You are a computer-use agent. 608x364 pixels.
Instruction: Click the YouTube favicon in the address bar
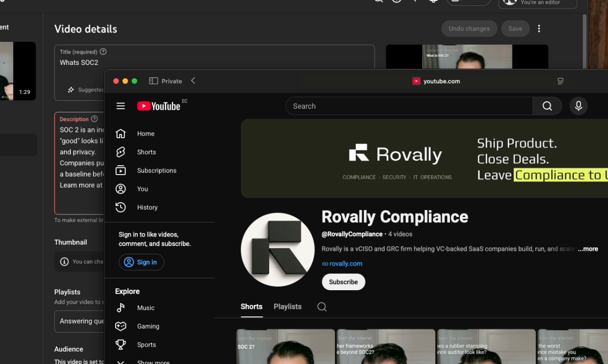tap(416, 81)
